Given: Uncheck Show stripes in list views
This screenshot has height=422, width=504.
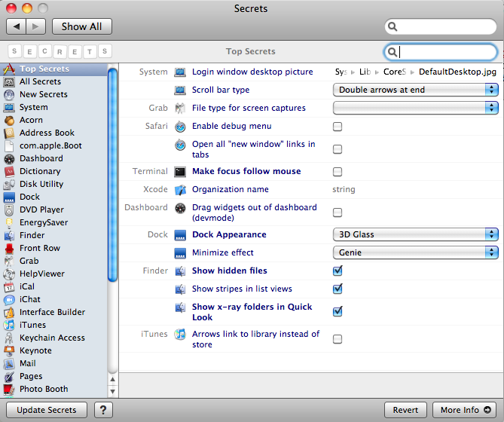Looking at the screenshot, I should click(x=338, y=289).
